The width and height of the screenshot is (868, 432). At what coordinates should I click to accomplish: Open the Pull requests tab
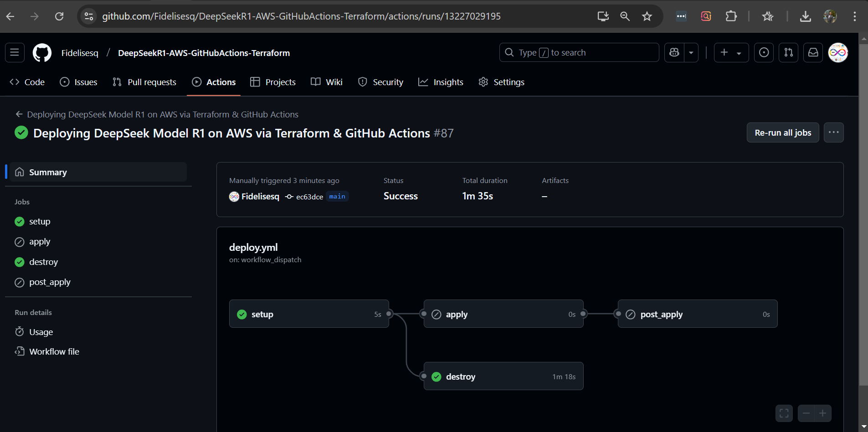point(144,82)
